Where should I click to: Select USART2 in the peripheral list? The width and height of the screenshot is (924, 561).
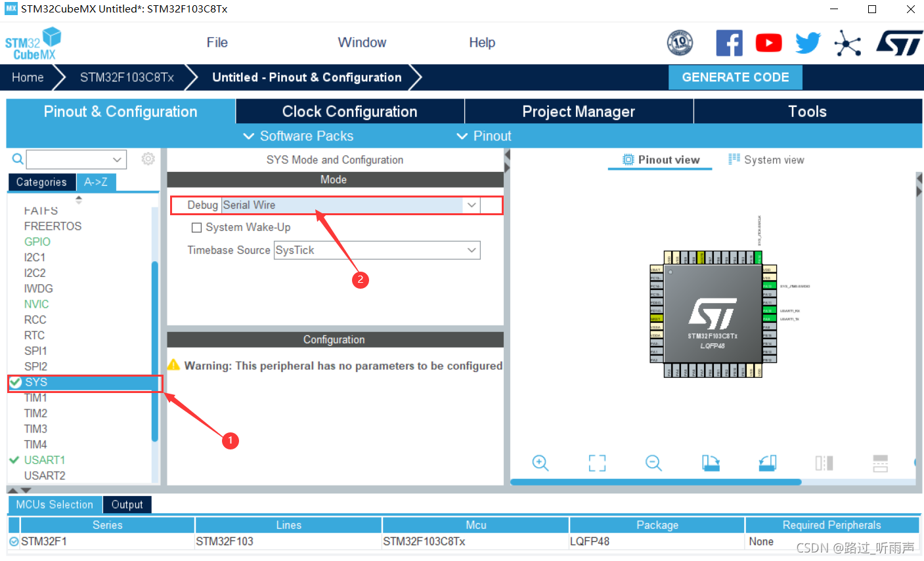point(45,476)
